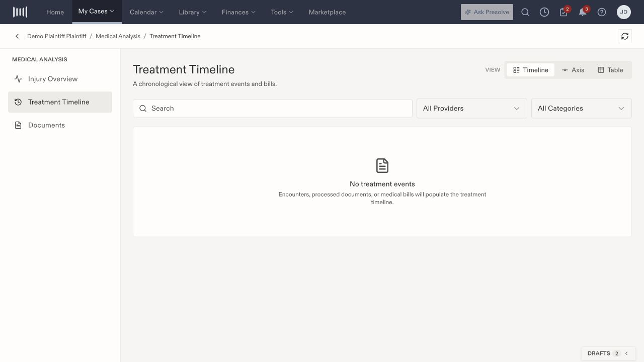The image size is (644, 362).
Task: Click the Drafts button
Action: pos(608,353)
